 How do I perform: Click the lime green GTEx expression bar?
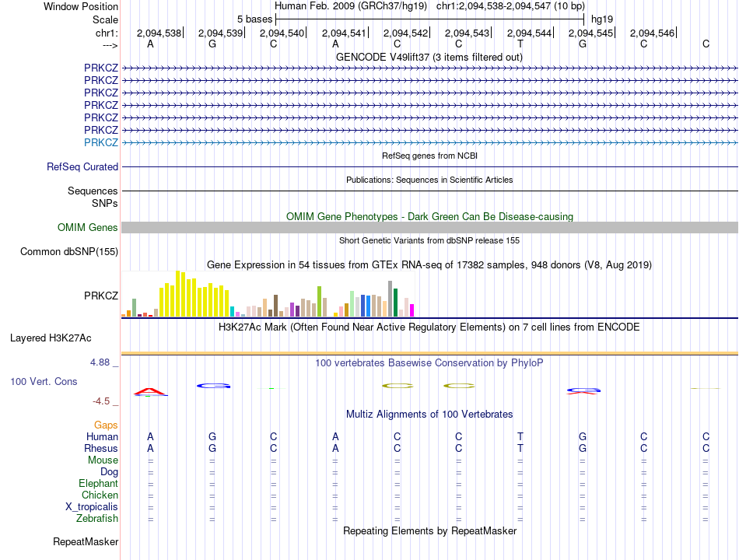(319, 302)
